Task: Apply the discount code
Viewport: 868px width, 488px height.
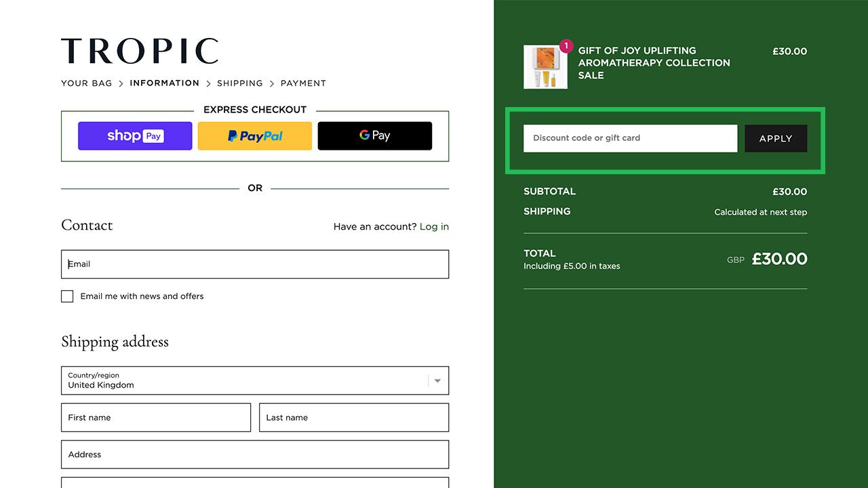Action: [x=776, y=138]
